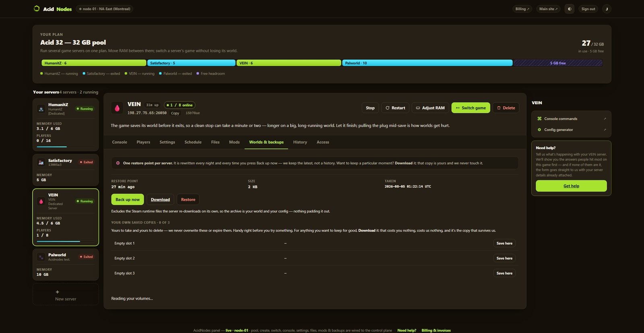Click the Empty slot 1 row label

[124, 243]
